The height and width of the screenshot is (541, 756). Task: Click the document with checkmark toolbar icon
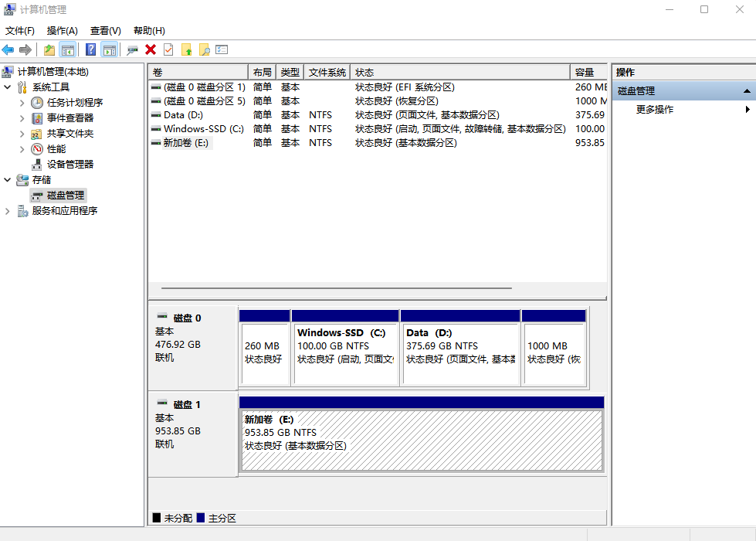(168, 49)
